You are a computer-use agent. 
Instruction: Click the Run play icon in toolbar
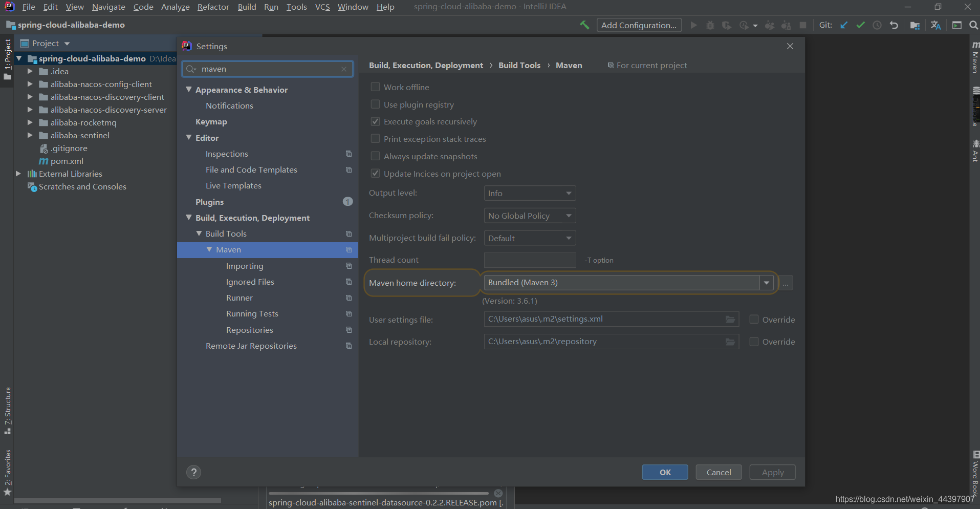click(693, 25)
